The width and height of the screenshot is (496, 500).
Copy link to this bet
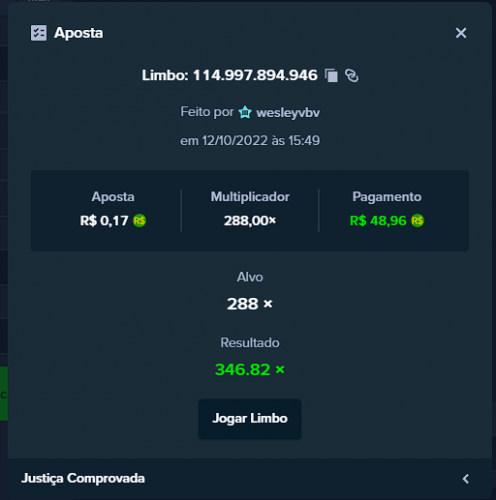click(x=352, y=75)
